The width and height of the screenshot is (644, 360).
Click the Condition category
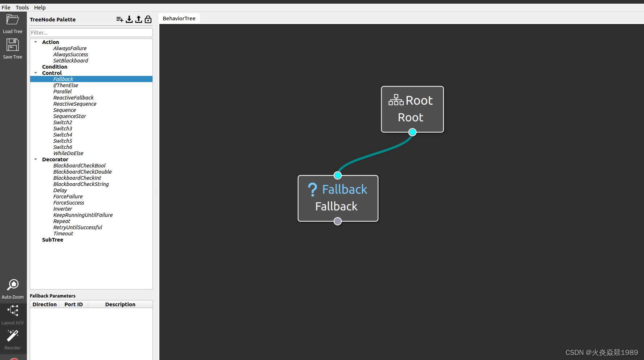click(x=54, y=67)
